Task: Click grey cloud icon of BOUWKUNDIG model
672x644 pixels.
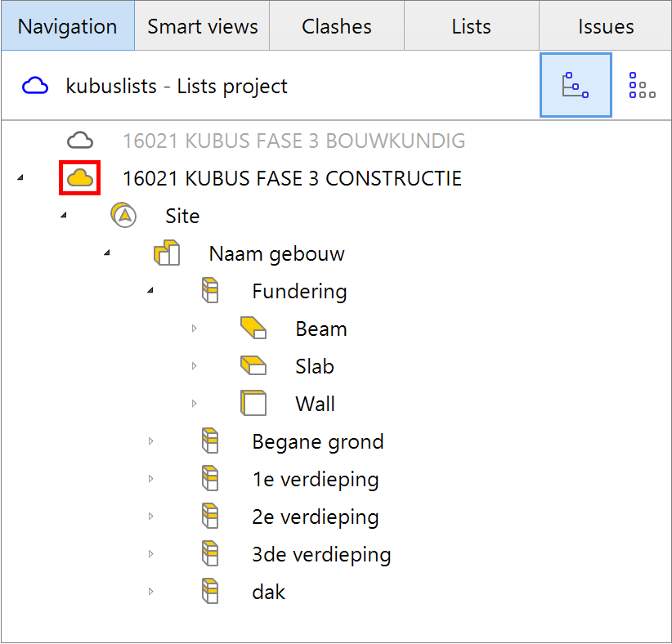Action: coord(80,141)
